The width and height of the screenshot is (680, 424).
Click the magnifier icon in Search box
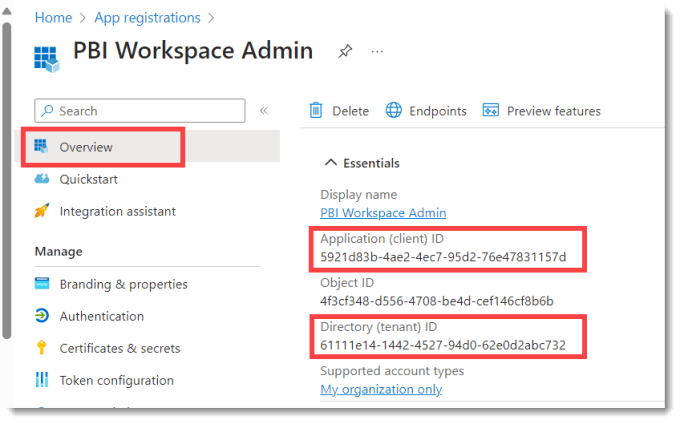click(47, 111)
